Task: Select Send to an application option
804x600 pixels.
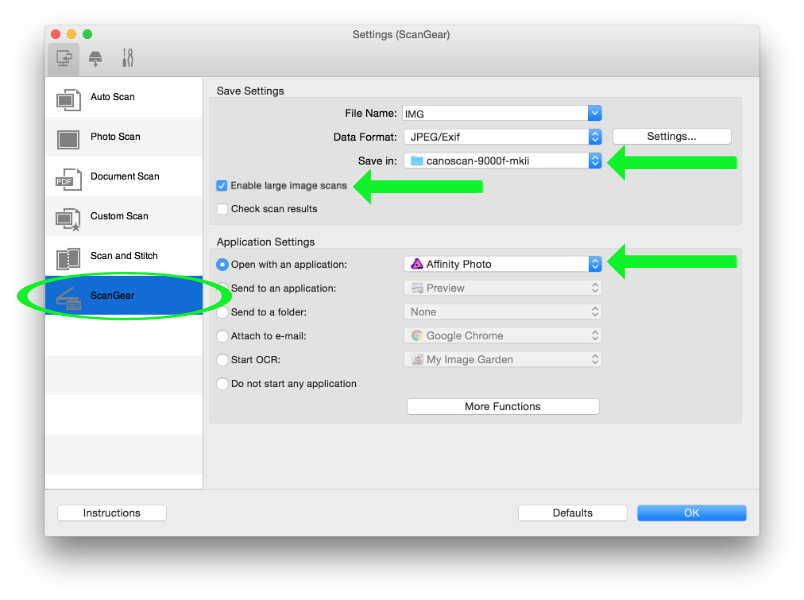Action: tap(222, 288)
